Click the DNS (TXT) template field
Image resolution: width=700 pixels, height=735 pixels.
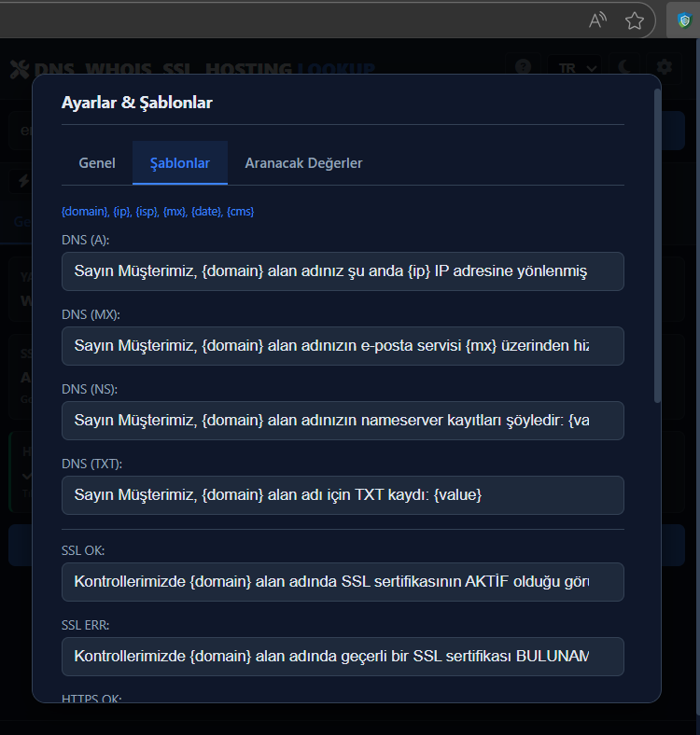pyautogui.click(x=343, y=495)
